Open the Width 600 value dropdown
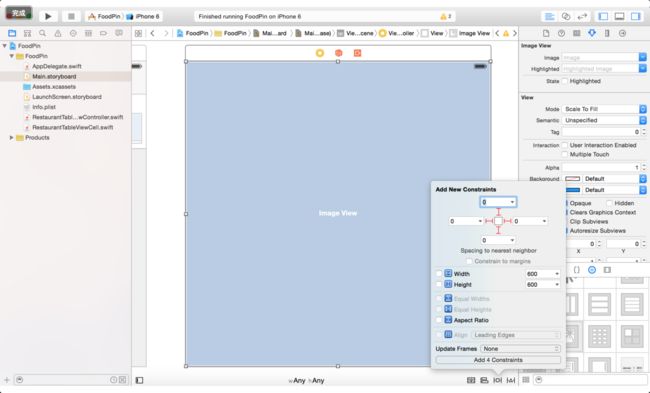 [557, 274]
